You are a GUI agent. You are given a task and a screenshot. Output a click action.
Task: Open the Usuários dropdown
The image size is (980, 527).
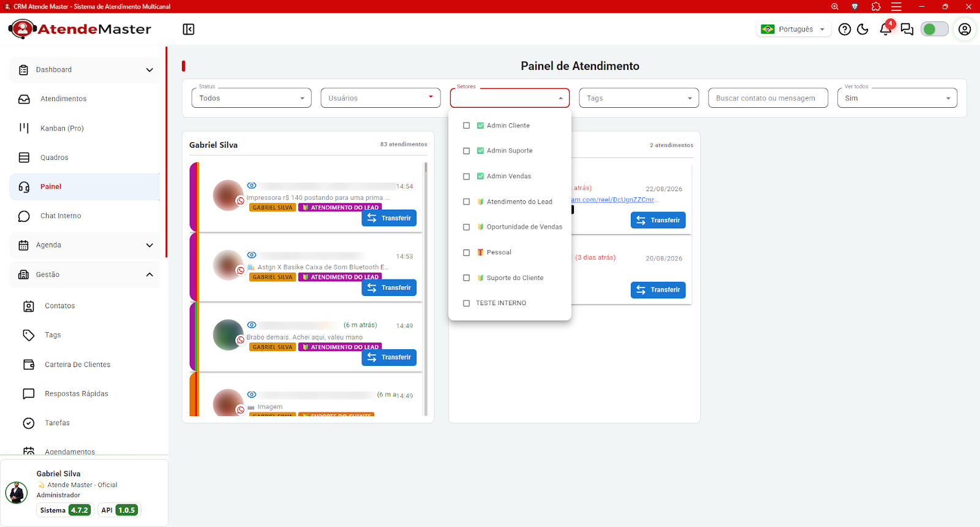380,98
